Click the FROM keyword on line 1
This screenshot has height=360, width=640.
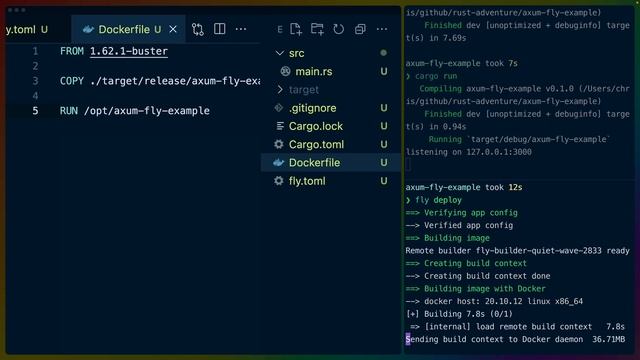[x=71, y=51]
